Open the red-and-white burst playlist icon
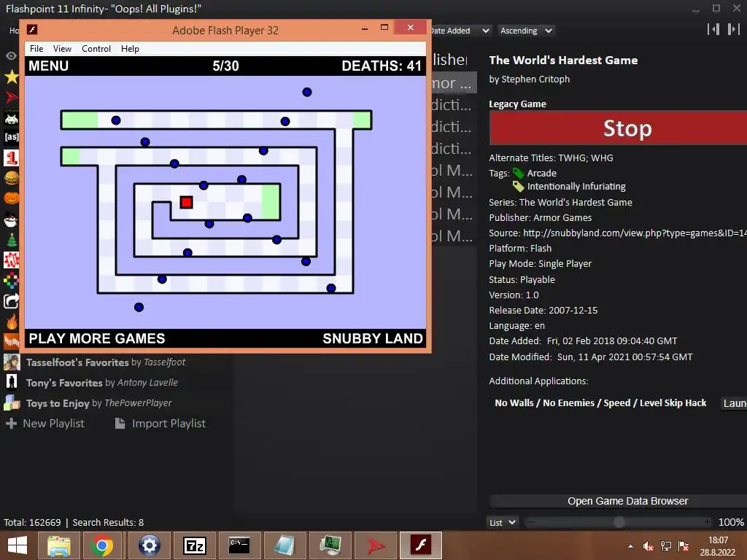The image size is (747, 560). [11, 260]
